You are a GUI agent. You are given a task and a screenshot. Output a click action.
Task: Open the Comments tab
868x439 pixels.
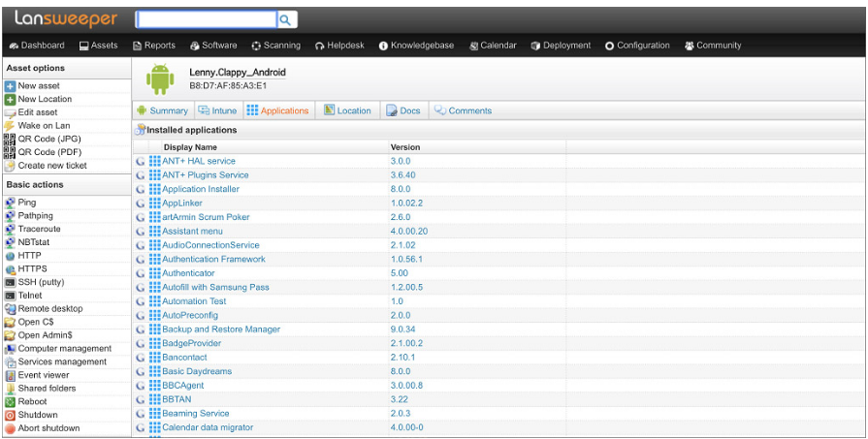(463, 110)
